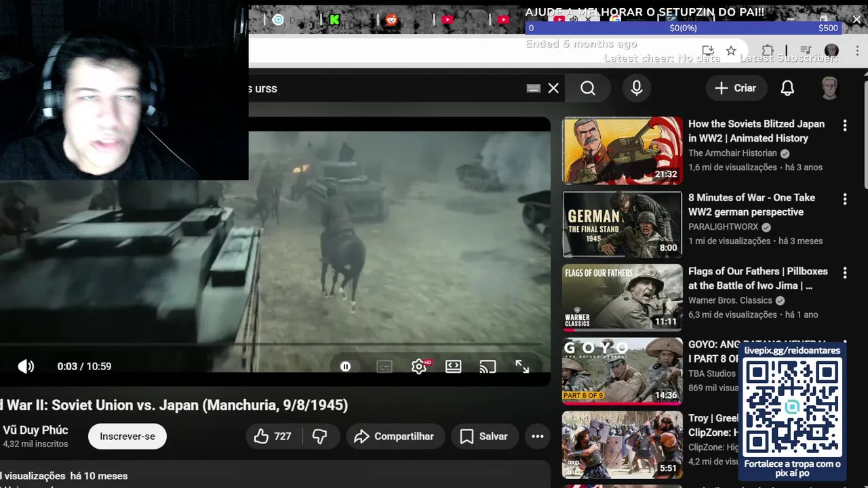Viewport: 868px width, 488px height.
Task: Click the Compartilhar button
Action: [395, 436]
